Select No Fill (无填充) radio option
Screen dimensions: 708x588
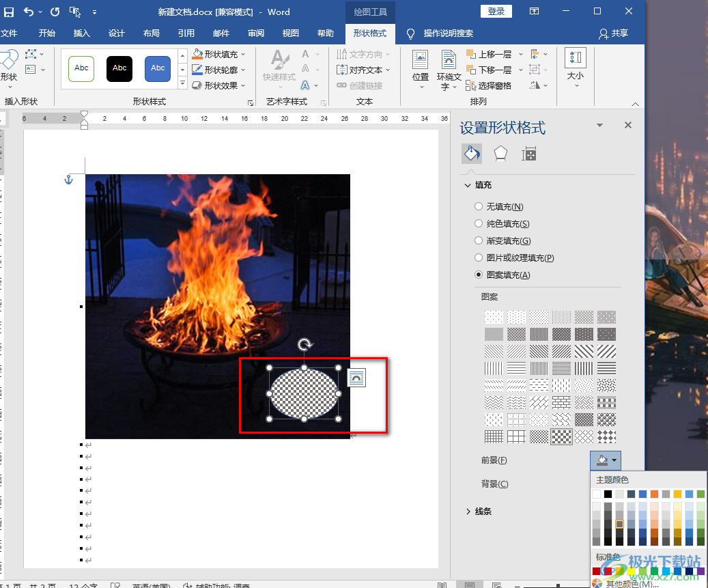(x=479, y=206)
